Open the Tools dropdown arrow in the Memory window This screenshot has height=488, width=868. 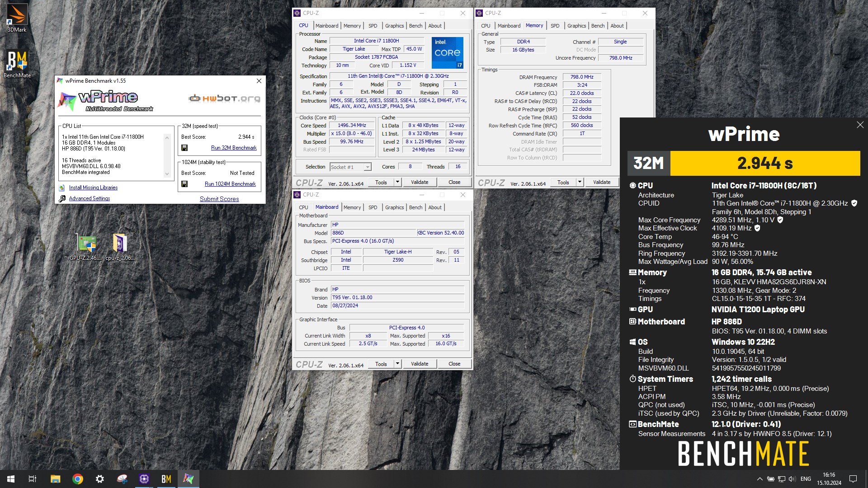pyautogui.click(x=580, y=182)
